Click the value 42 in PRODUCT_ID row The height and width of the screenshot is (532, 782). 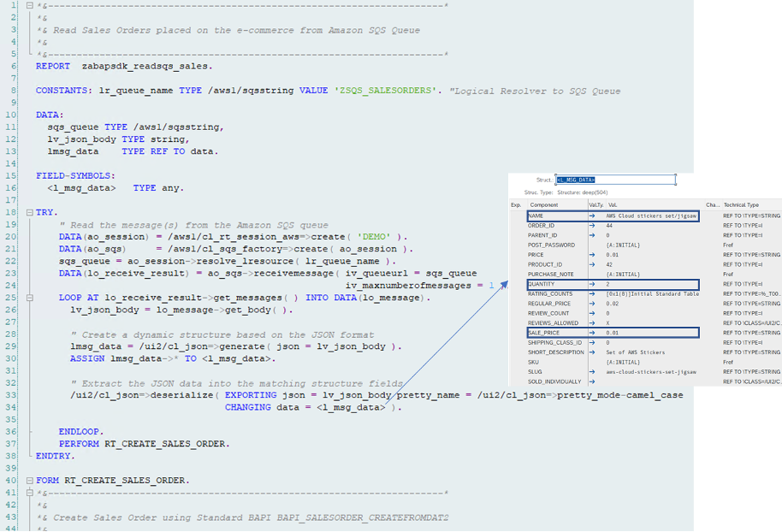[609, 265]
